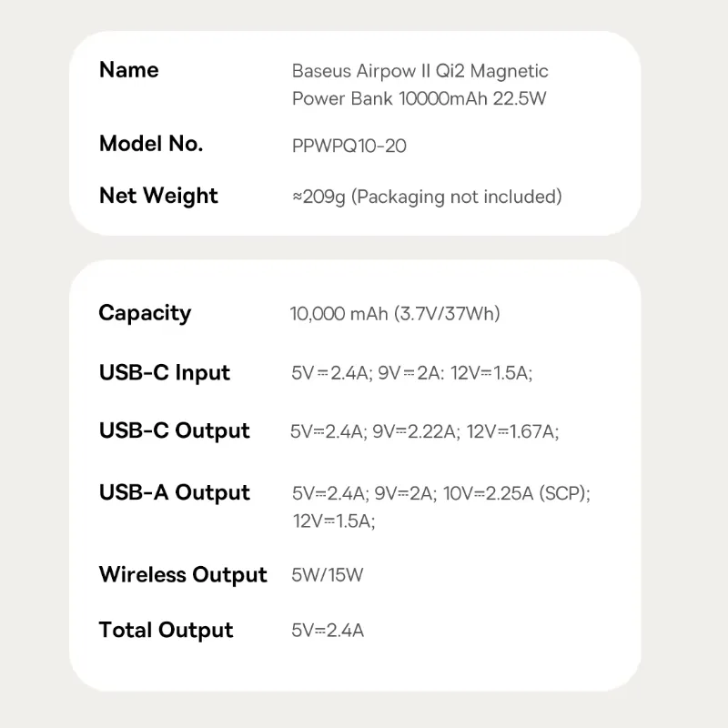Viewport: 728px width, 728px height.
Task: Click the USB-C Output 12V=1.67A values
Action: coord(425,431)
